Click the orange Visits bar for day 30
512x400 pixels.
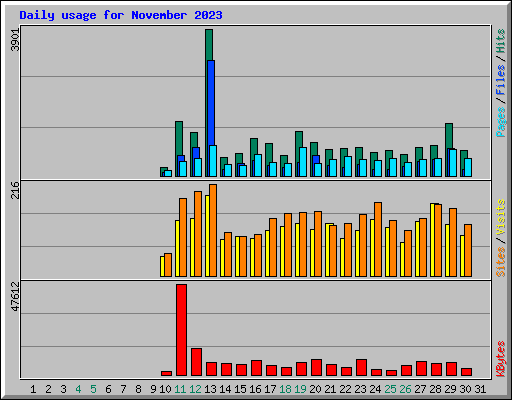(x=468, y=250)
